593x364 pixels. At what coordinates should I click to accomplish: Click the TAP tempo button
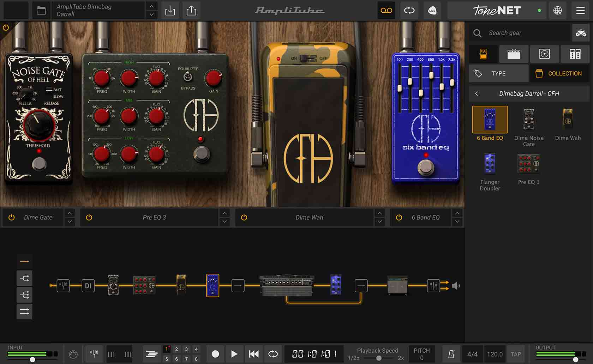516,354
